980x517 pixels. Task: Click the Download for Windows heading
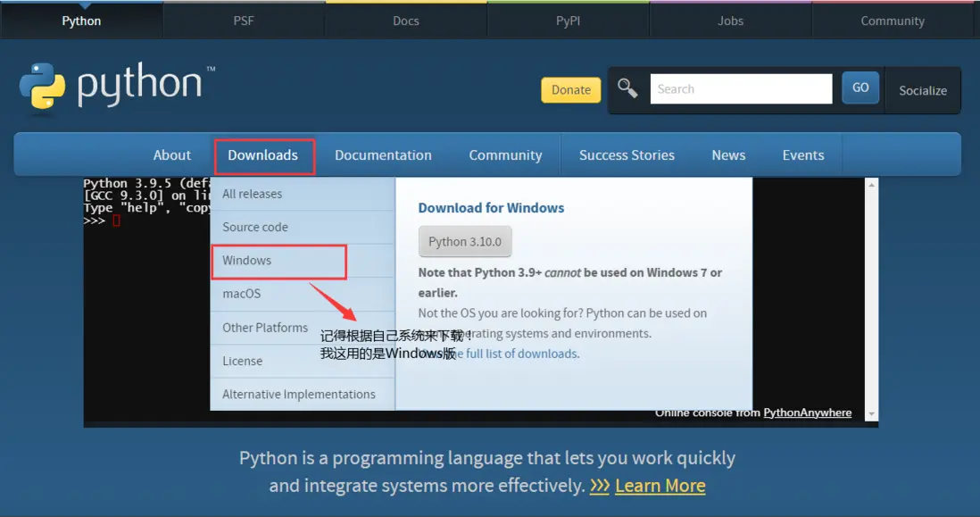pyautogui.click(x=491, y=207)
